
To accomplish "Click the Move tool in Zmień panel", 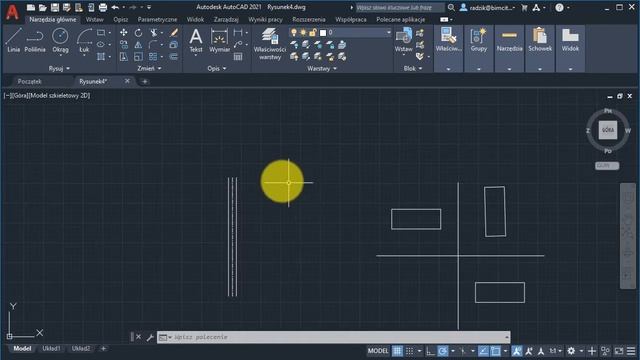I will click(x=124, y=32).
